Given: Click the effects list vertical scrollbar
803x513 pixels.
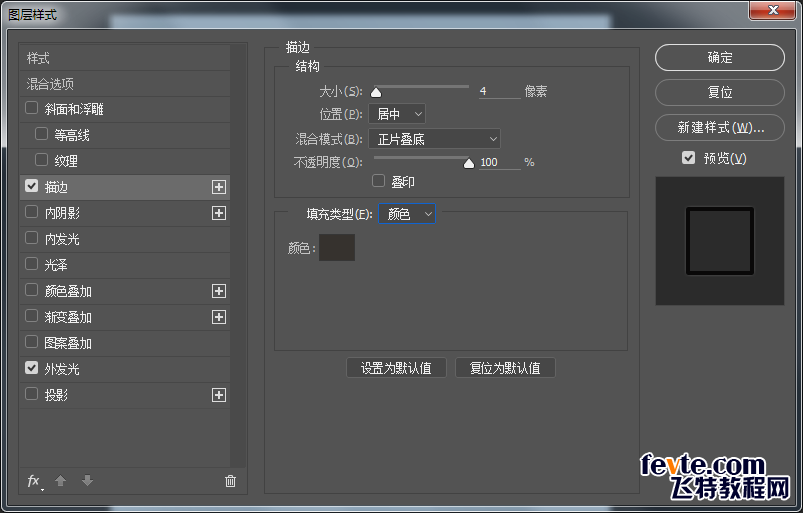Looking at the screenshot, I should pos(237,256).
